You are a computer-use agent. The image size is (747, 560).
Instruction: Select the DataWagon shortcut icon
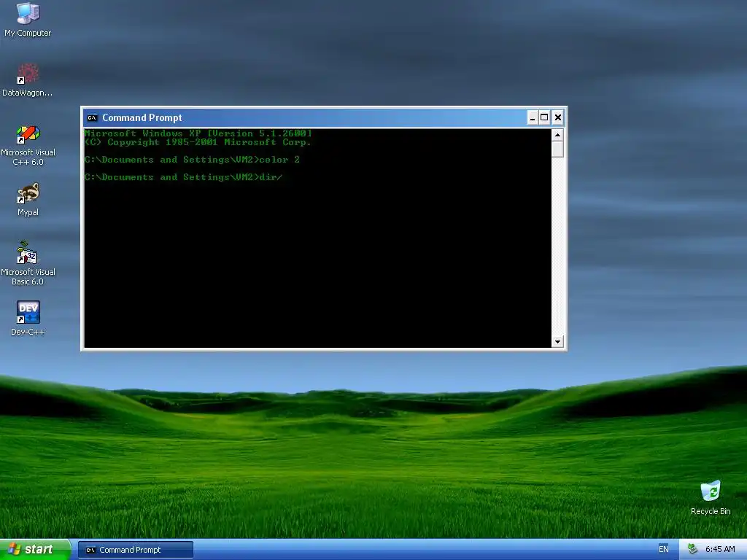pyautogui.click(x=28, y=79)
